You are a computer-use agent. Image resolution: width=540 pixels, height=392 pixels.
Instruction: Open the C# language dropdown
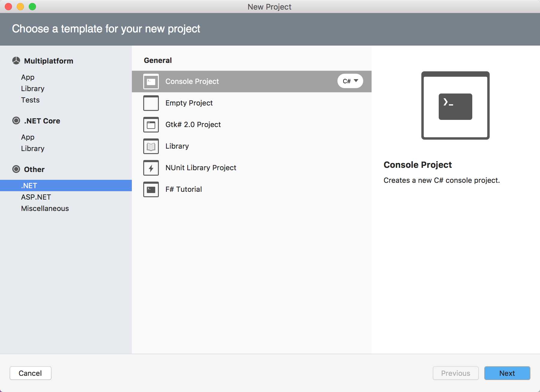point(350,81)
